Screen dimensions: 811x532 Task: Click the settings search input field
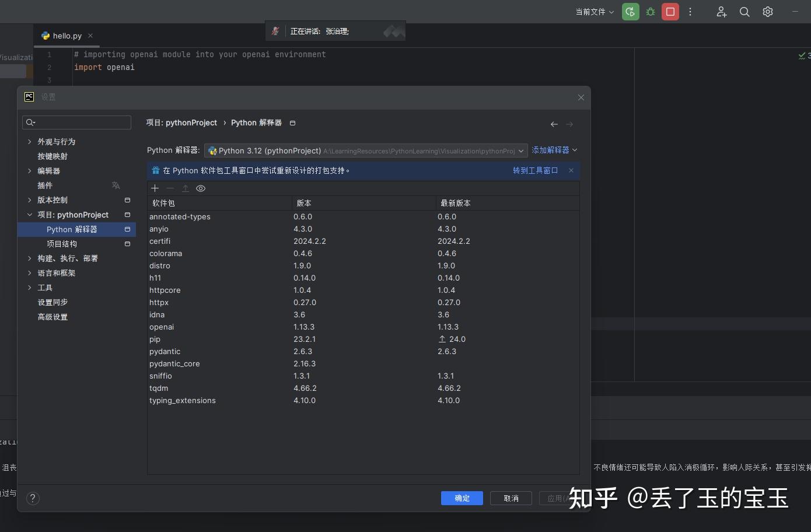coord(76,123)
